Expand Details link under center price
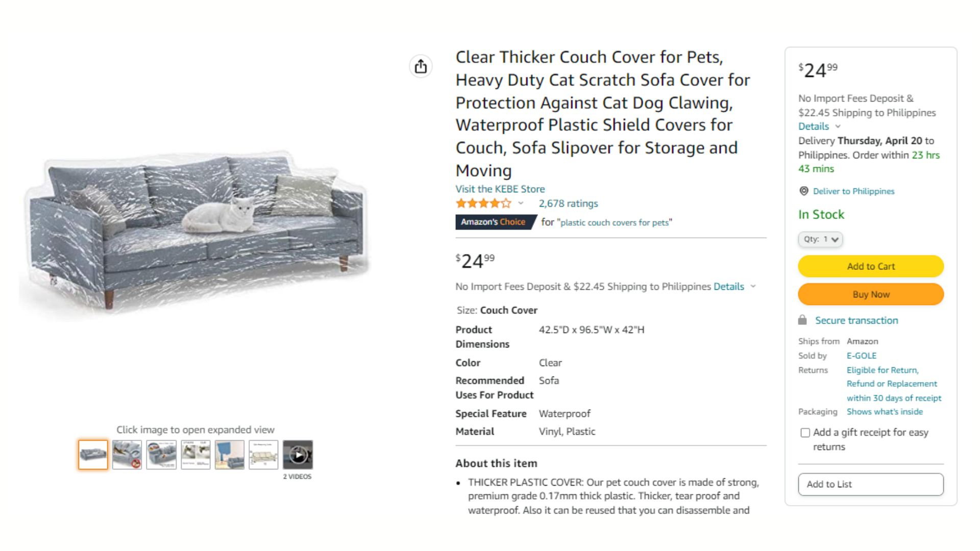Viewport: 980px width, 551px height. [729, 287]
